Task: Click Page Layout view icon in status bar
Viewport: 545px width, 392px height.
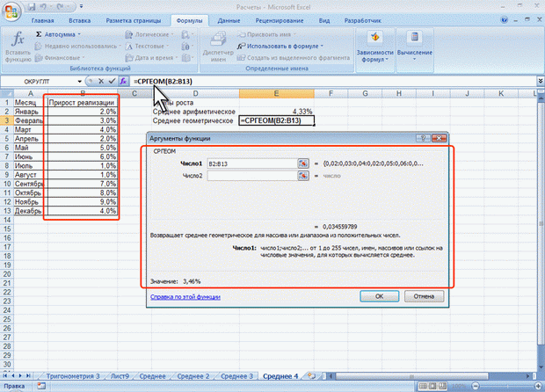Action: [432, 386]
